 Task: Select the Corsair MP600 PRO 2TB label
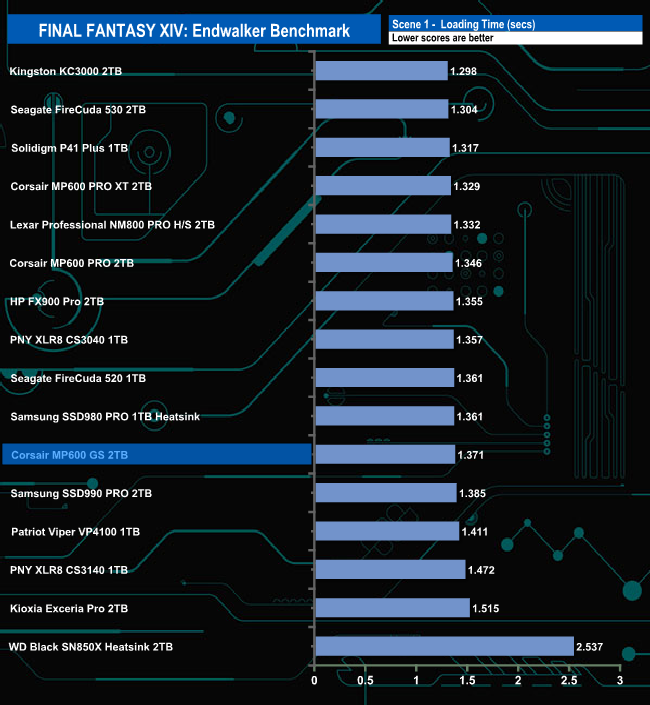click(72, 263)
